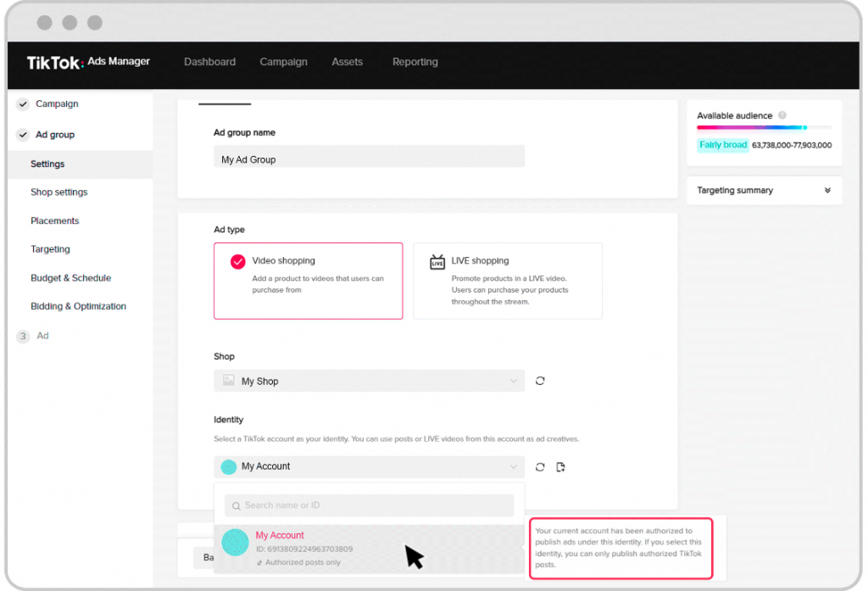The height and width of the screenshot is (591, 868).
Task: Click the TikTok Ads Manager logo
Action: click(88, 62)
